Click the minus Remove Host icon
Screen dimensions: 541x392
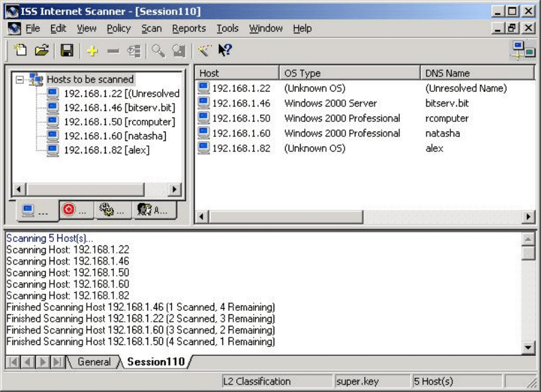(113, 51)
